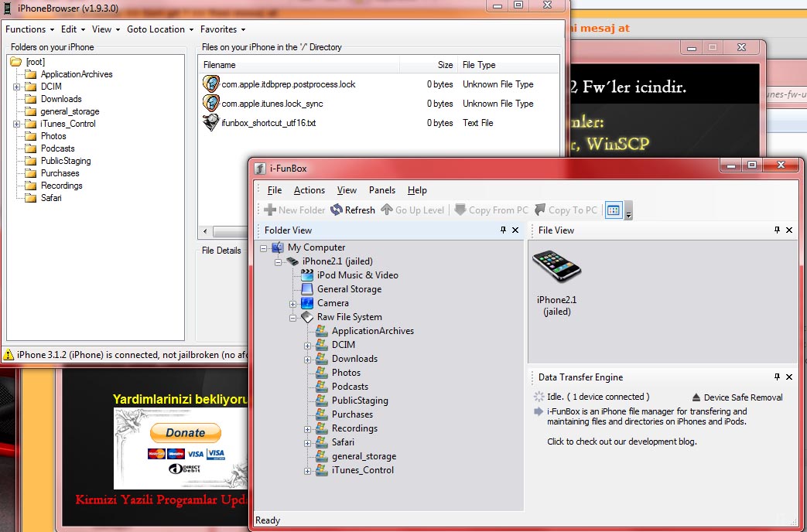Select General Storage in i-FunBox tree
807x532 pixels.
click(x=349, y=289)
